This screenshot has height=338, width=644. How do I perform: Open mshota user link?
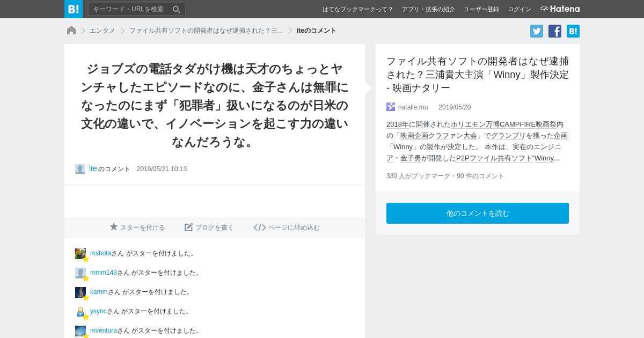coord(100,253)
